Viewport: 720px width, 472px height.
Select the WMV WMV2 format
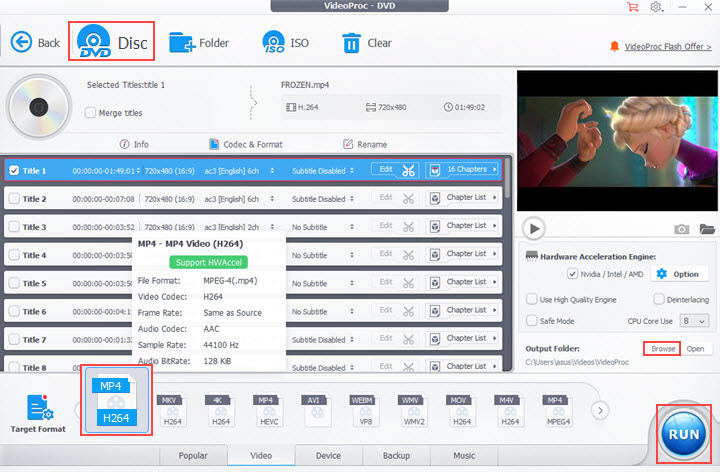[413, 410]
